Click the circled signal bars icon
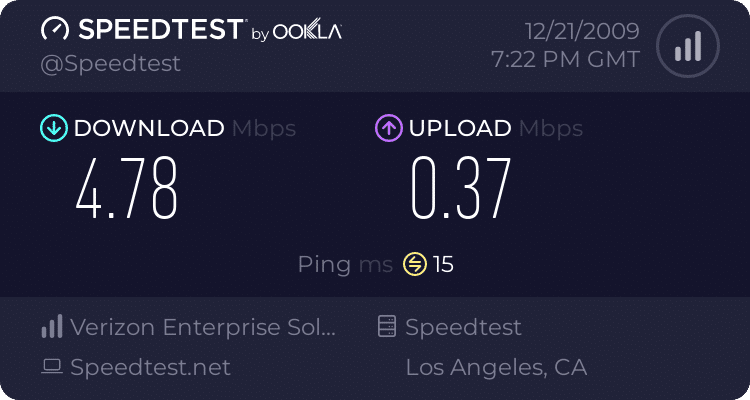The image size is (750, 400). 688,46
